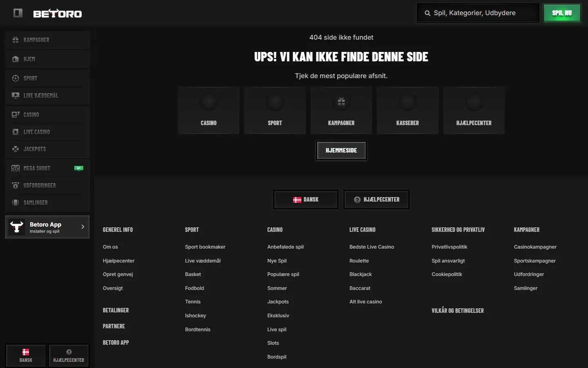Open the Oversigt footer link
Viewport: 588px width, 368px height.
pyautogui.click(x=113, y=288)
